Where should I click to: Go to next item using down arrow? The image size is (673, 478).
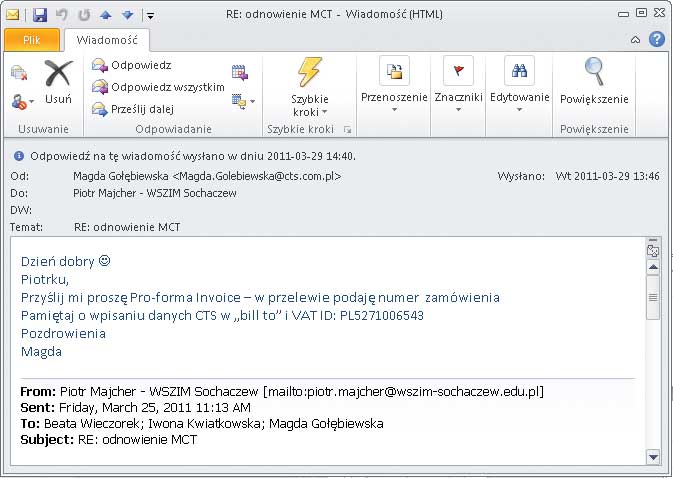point(126,15)
